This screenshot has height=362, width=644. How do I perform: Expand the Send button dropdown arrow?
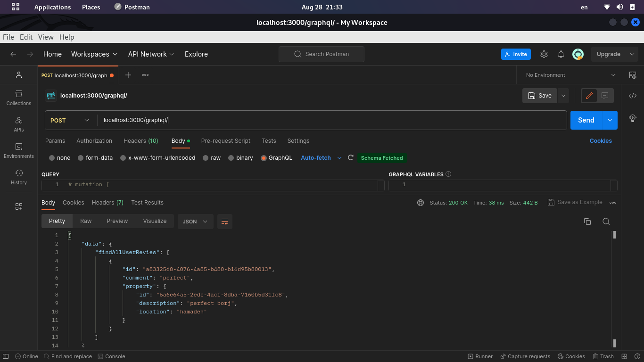click(610, 120)
